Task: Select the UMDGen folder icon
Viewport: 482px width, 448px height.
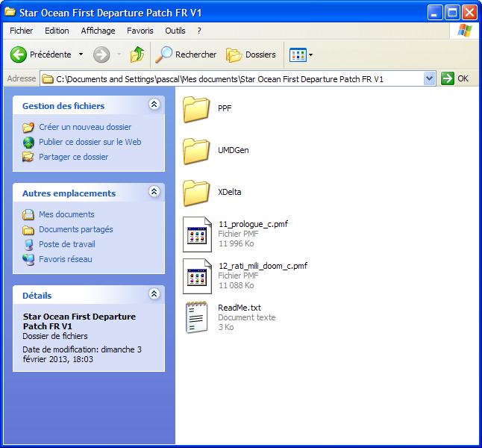Action: 196,151
